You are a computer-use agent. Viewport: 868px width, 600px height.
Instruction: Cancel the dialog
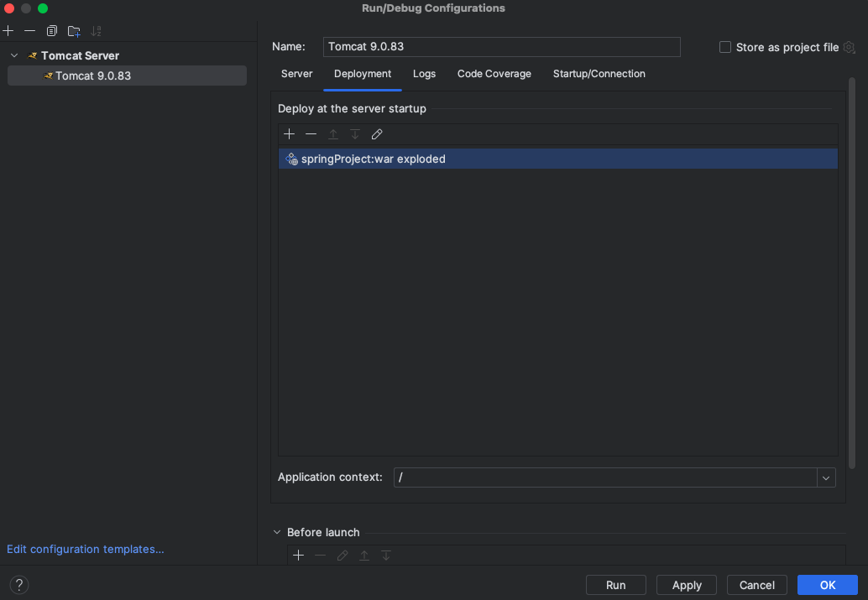click(x=756, y=585)
